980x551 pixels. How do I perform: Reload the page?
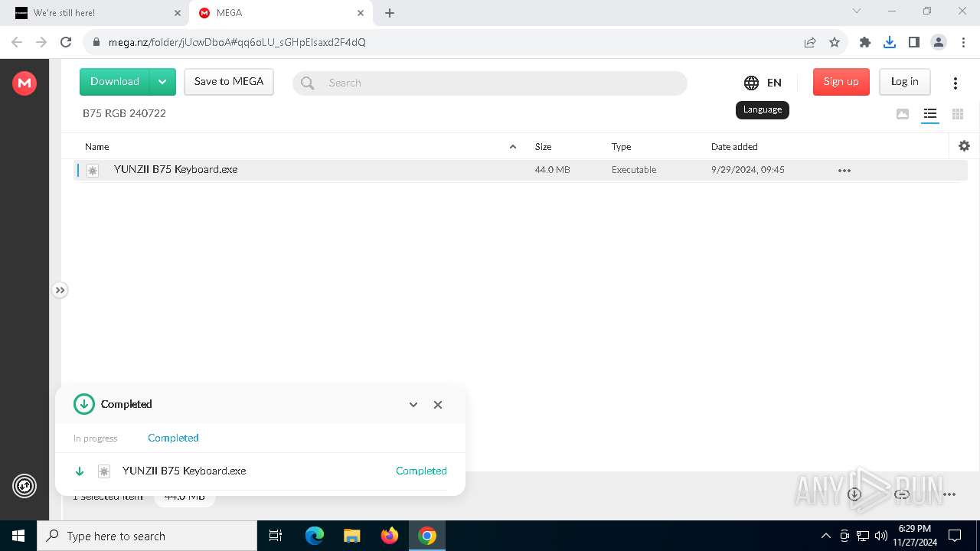coord(66,42)
